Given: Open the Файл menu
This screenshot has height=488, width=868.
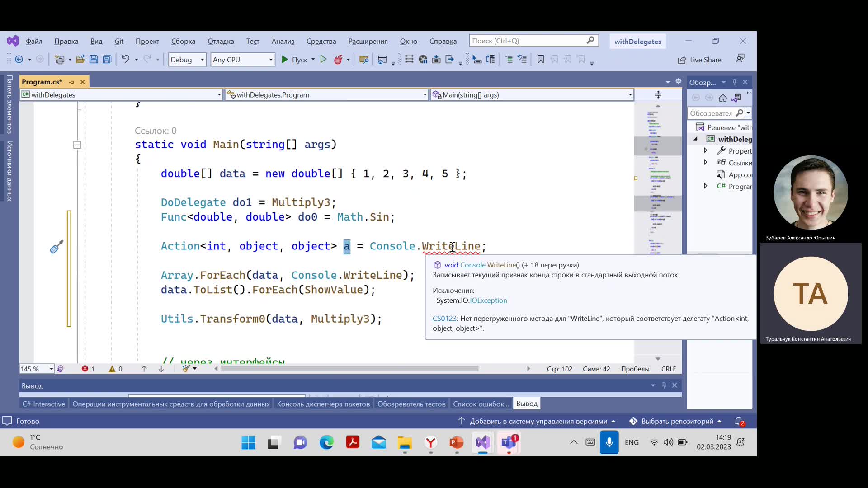Looking at the screenshot, I should [34, 41].
